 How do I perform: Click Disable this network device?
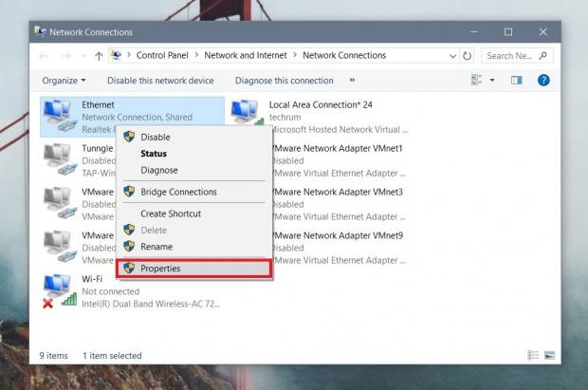[160, 81]
